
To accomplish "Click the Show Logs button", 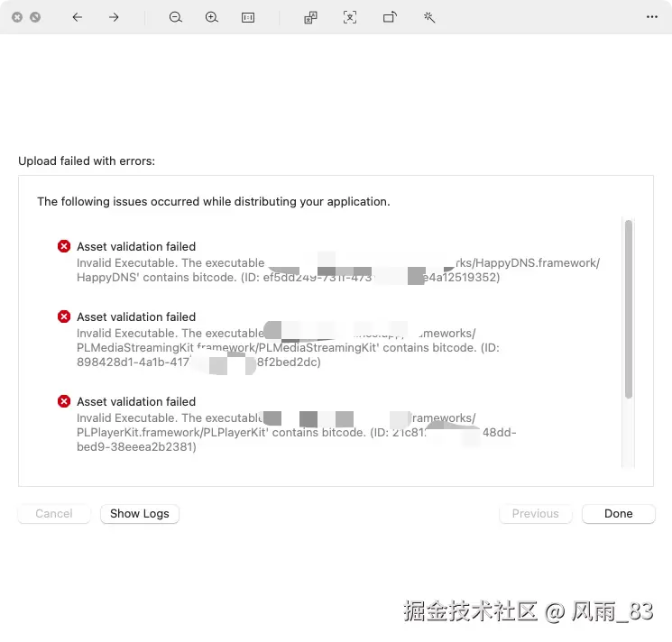I will [140, 514].
